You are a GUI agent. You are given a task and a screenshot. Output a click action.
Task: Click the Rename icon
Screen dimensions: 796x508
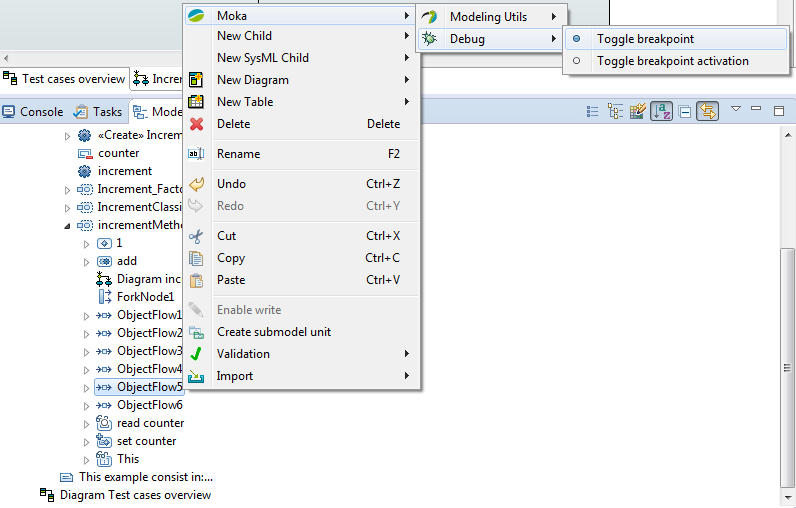[x=196, y=154]
